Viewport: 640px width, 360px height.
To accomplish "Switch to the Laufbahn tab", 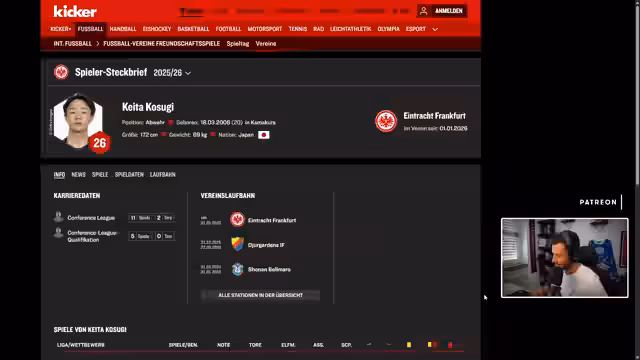I will (162, 174).
